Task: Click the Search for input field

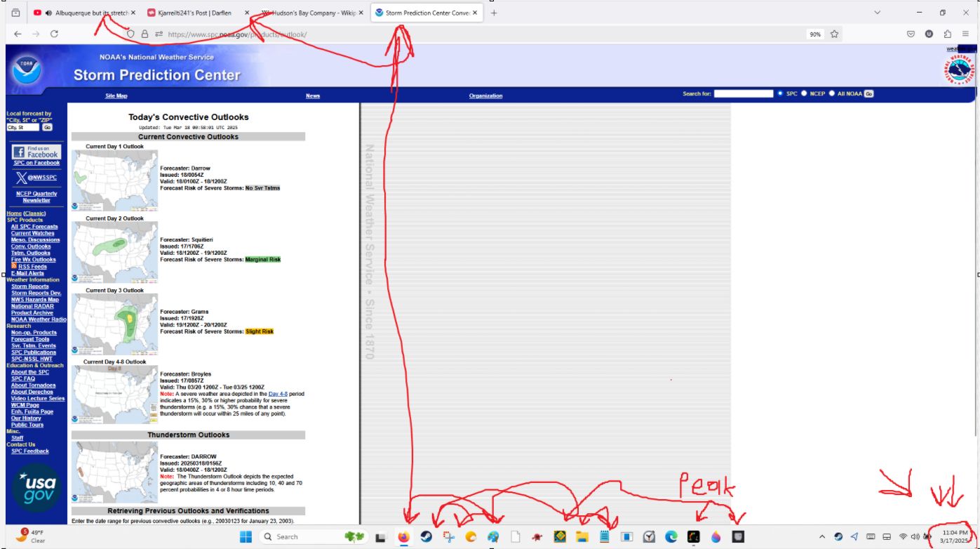Action: tap(743, 93)
